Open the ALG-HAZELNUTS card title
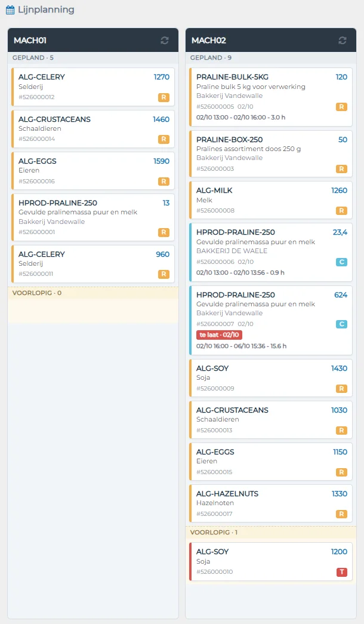 [227, 493]
